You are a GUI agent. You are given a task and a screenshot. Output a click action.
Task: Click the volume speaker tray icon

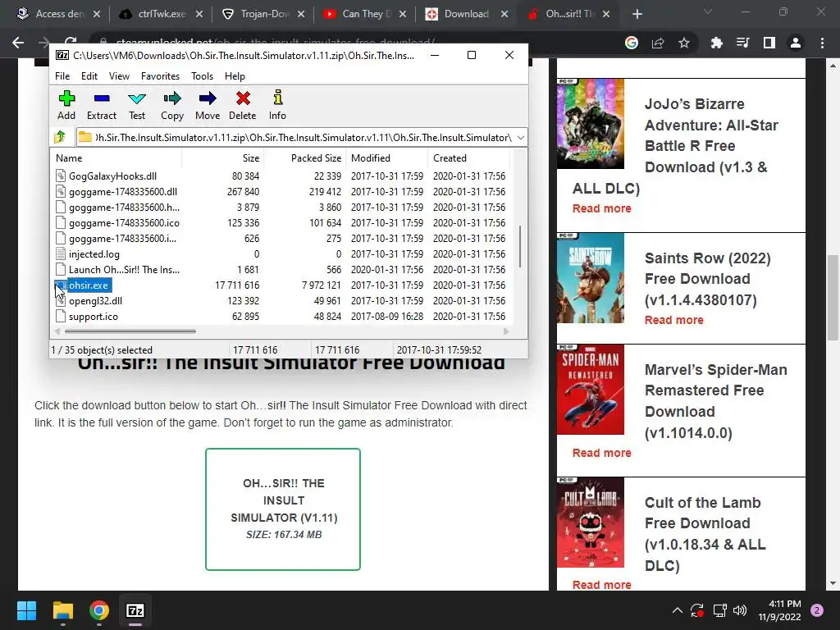pos(740,610)
